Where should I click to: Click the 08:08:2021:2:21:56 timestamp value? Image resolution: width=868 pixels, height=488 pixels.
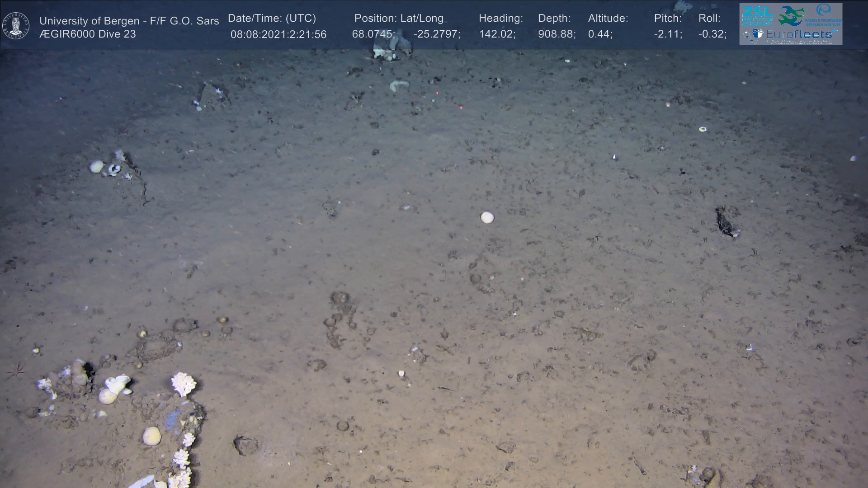[278, 35]
